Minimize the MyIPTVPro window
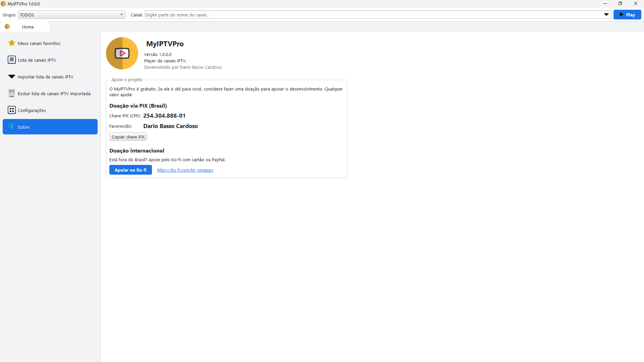This screenshot has width=644, height=362. click(605, 4)
